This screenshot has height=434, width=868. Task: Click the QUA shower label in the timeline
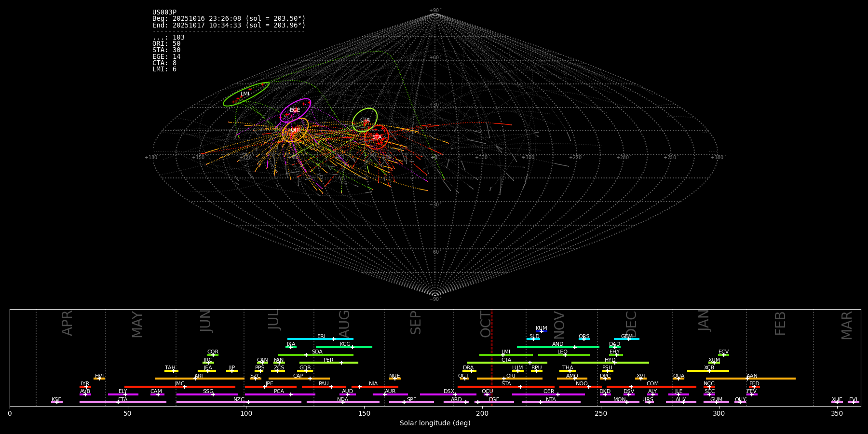point(678,376)
